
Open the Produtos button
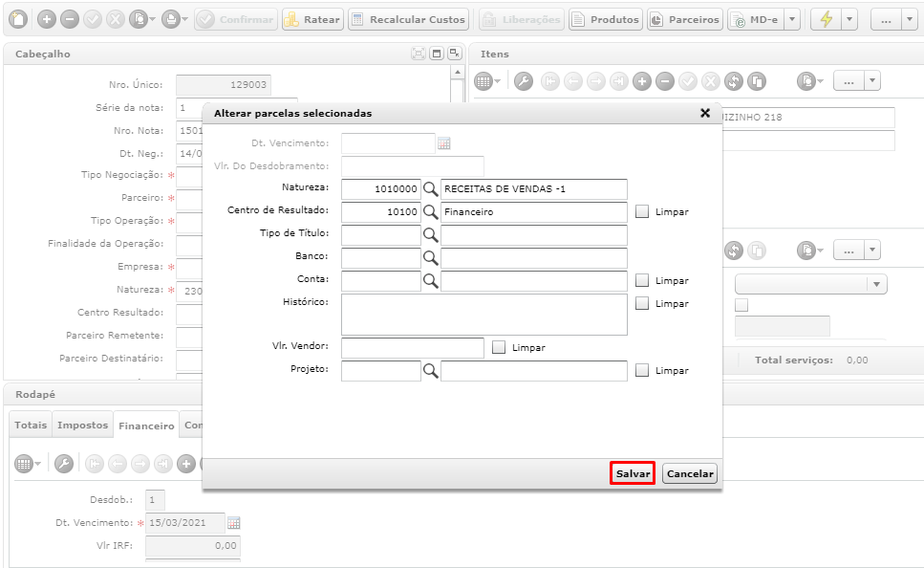[x=606, y=19]
